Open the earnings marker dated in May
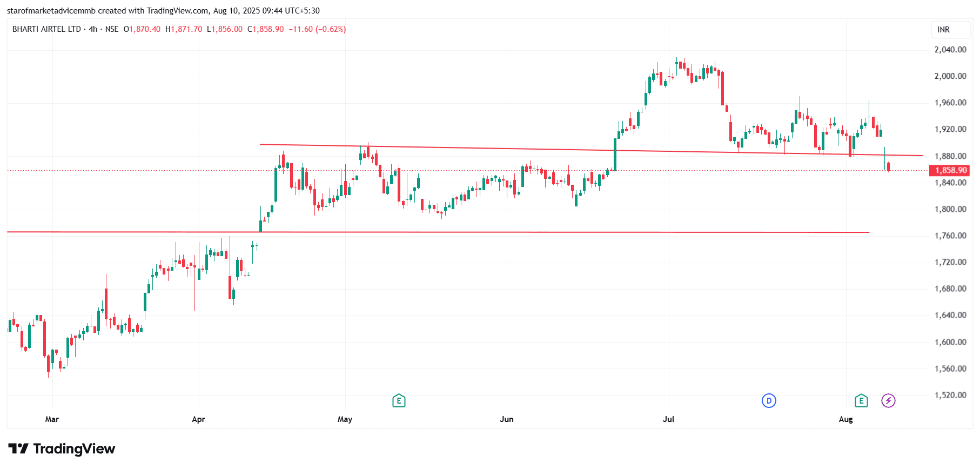Image resolution: width=980 pixels, height=469 pixels. click(399, 400)
